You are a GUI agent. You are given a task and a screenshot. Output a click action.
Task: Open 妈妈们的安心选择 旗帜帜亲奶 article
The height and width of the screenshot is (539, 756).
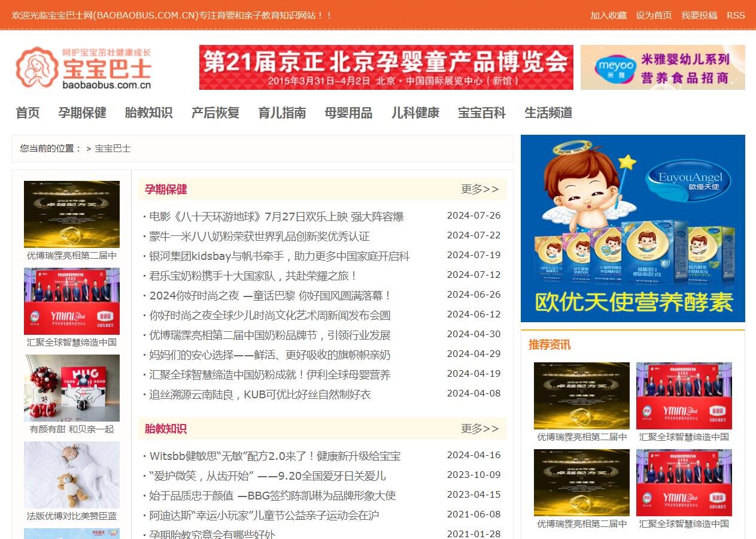[x=270, y=355]
